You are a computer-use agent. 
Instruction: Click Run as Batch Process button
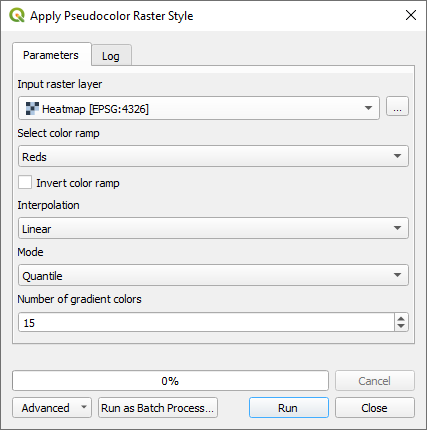point(158,408)
